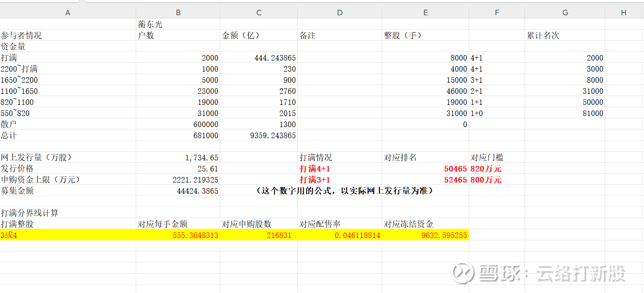The height and width of the screenshot is (293, 644).
Task: Select the value 46000
Action: (x=425, y=91)
